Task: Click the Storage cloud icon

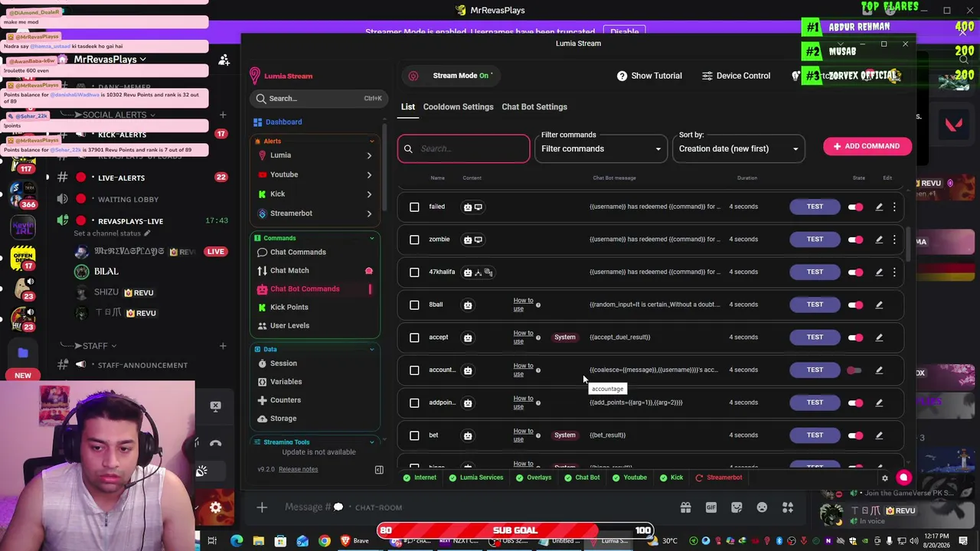Action: tap(262, 419)
